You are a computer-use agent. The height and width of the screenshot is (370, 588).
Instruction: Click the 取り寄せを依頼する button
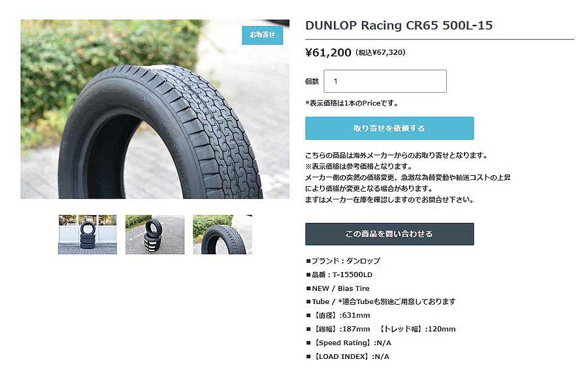(389, 128)
